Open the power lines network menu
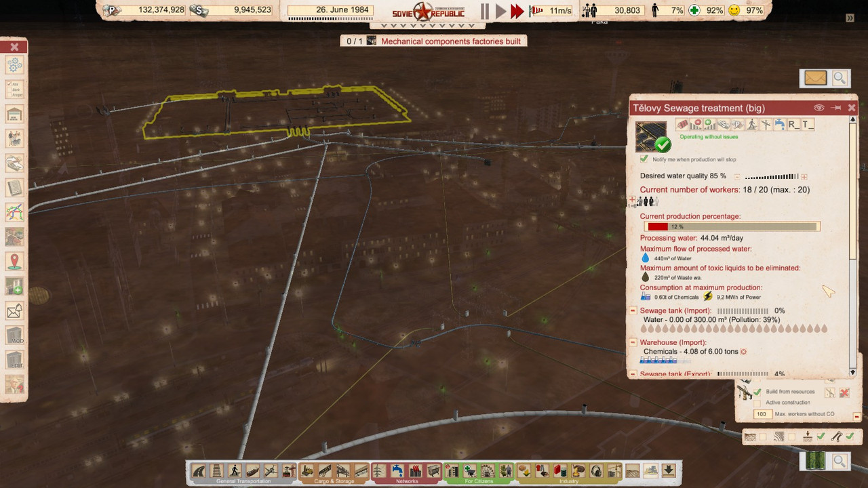 (378, 470)
